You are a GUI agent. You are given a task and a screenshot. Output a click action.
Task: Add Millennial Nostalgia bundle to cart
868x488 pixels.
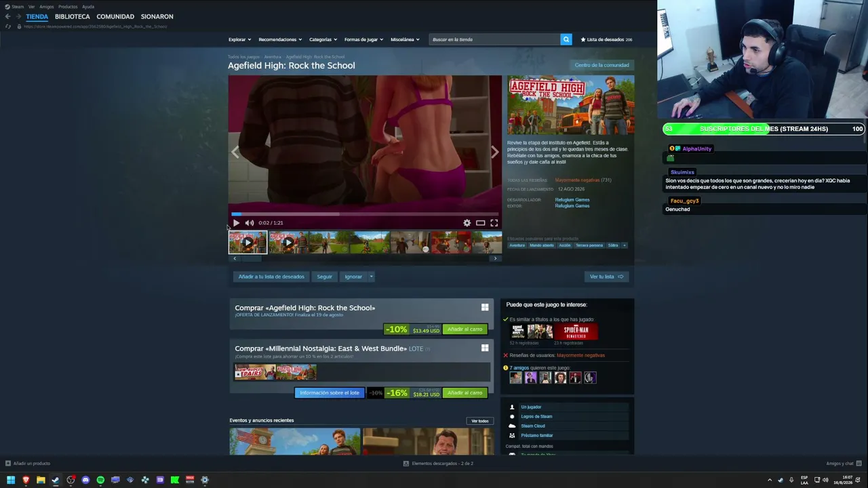tap(465, 393)
